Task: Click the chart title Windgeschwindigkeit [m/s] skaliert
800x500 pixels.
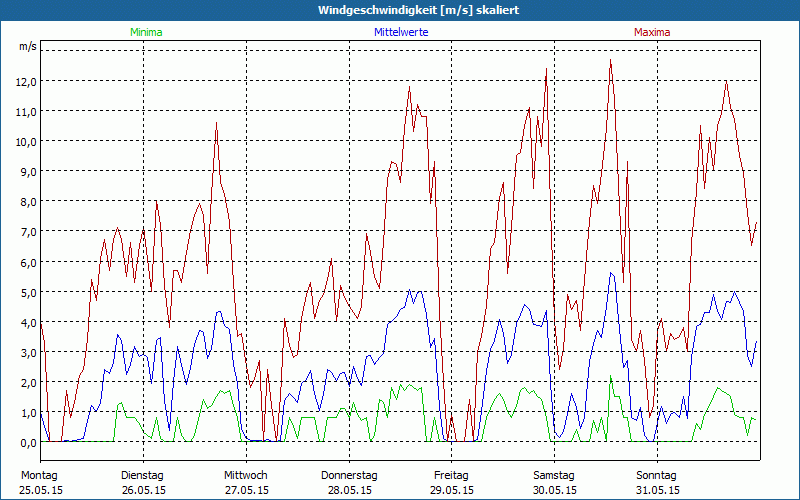Action: (x=418, y=10)
